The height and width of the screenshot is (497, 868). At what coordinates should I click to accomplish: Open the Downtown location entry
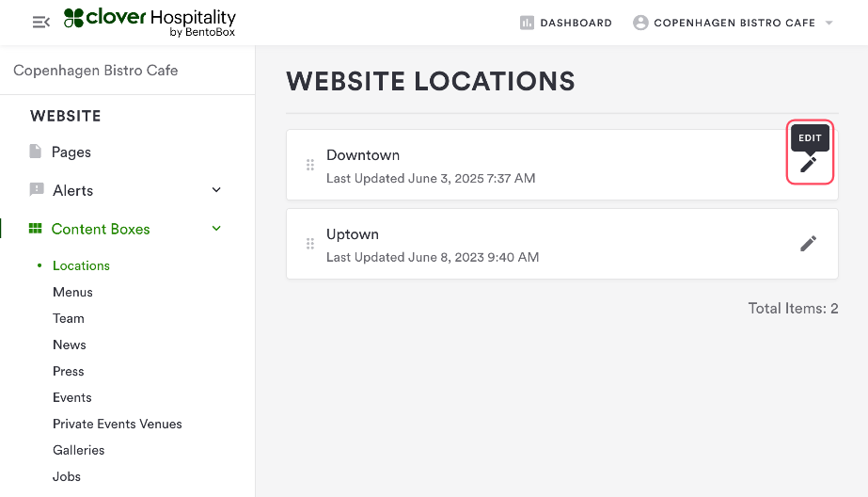click(x=363, y=155)
